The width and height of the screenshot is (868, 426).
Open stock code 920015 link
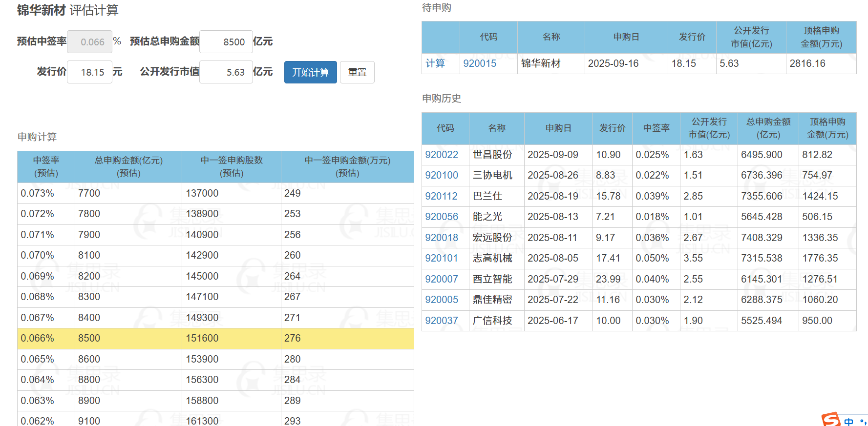tap(480, 63)
